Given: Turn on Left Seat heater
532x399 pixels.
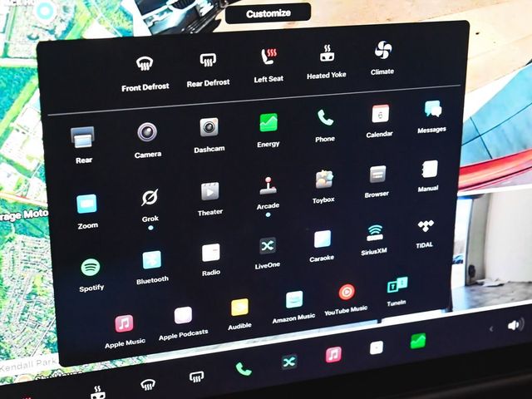Looking at the screenshot, I should click(268, 56).
